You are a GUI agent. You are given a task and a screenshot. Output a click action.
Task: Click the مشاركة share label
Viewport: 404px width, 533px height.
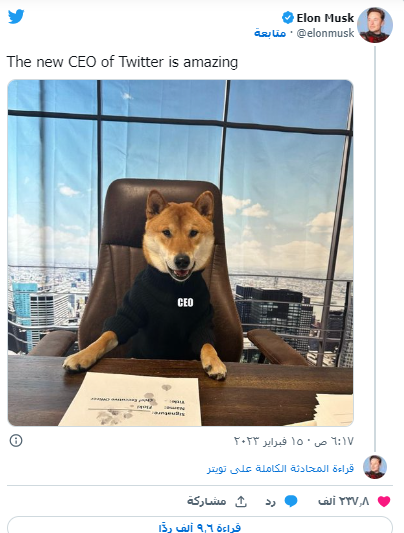[x=207, y=501]
